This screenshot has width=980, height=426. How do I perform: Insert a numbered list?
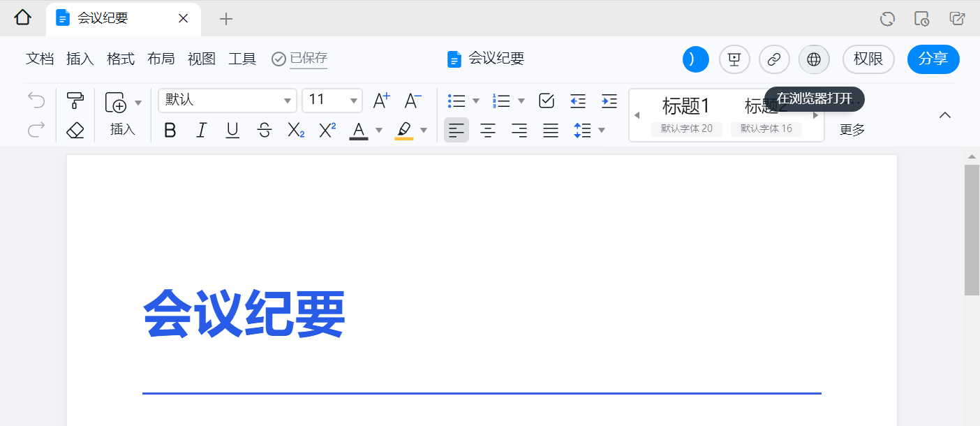pos(502,101)
